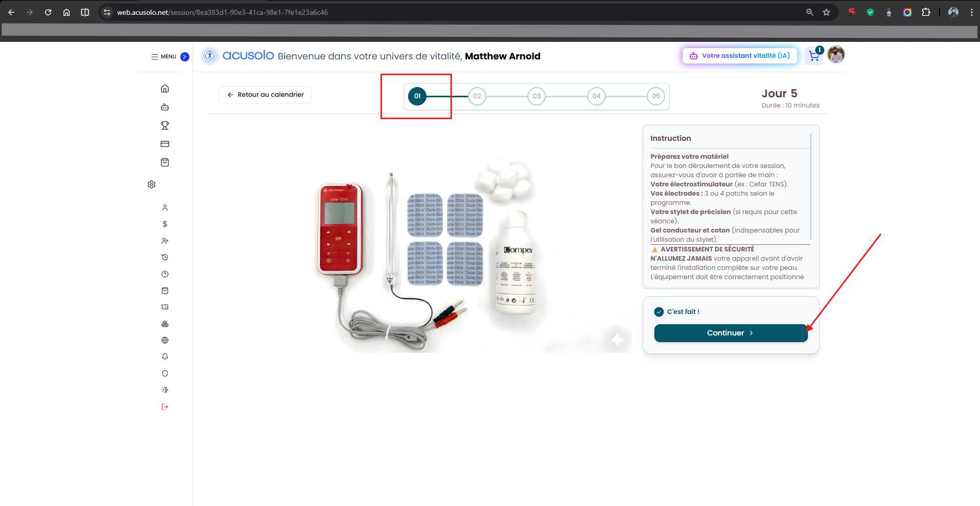
Task: Click the settings gear in the sidebar
Action: pos(152,184)
